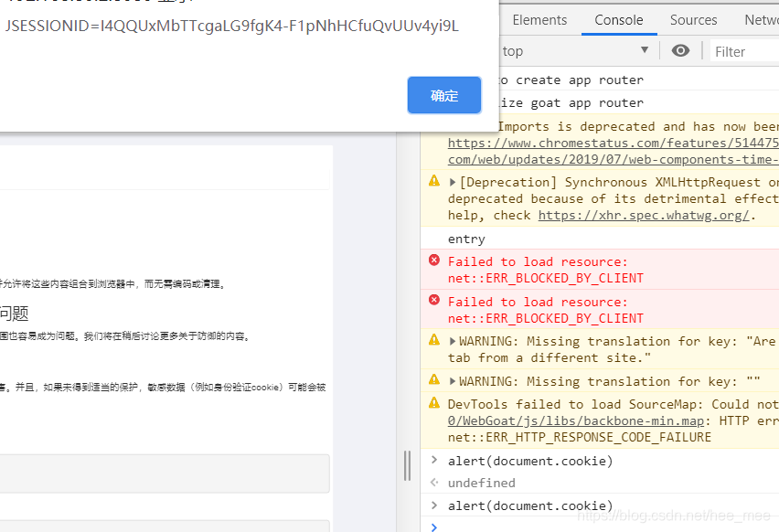Select the last alert(document.cookie) command
The width and height of the screenshot is (779, 532).
[530, 505]
